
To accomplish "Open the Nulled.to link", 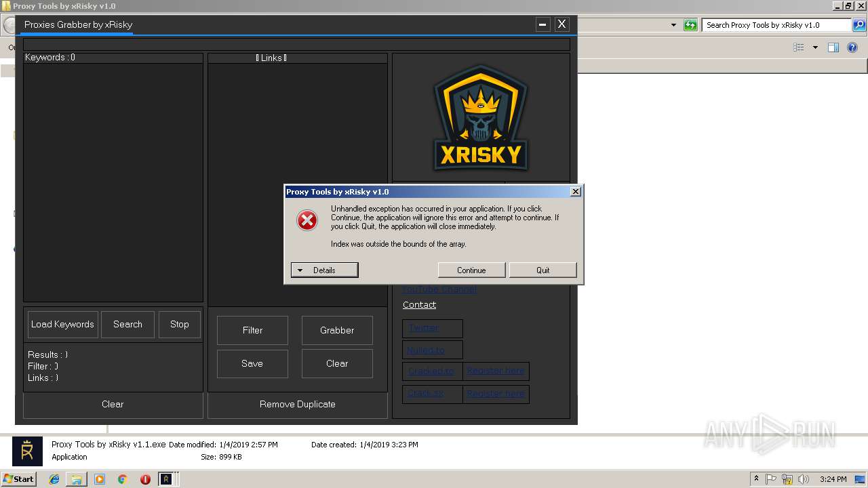I will point(426,350).
